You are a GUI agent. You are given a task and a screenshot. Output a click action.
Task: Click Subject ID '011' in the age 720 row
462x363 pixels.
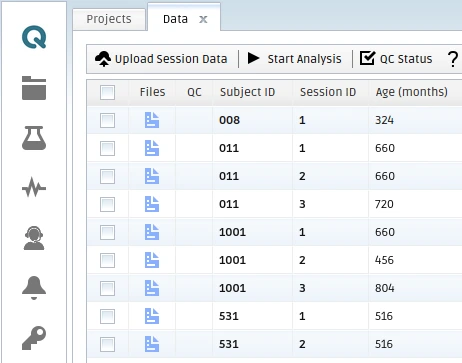click(x=229, y=204)
